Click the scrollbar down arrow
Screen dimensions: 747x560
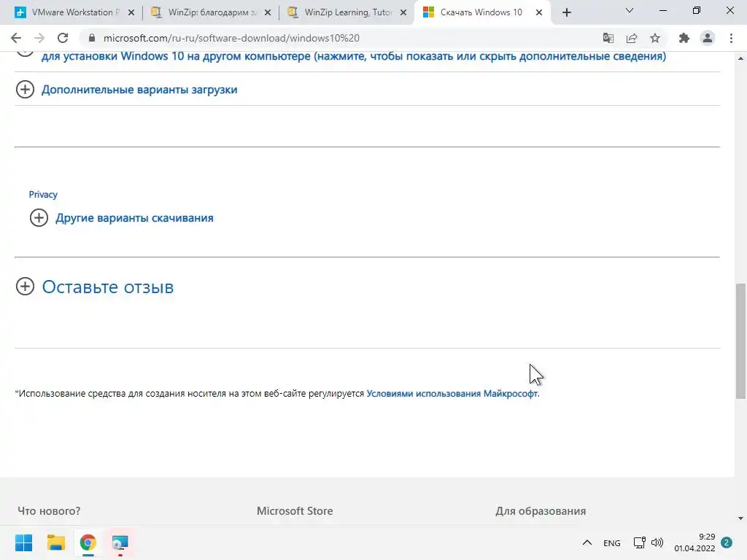point(740,518)
